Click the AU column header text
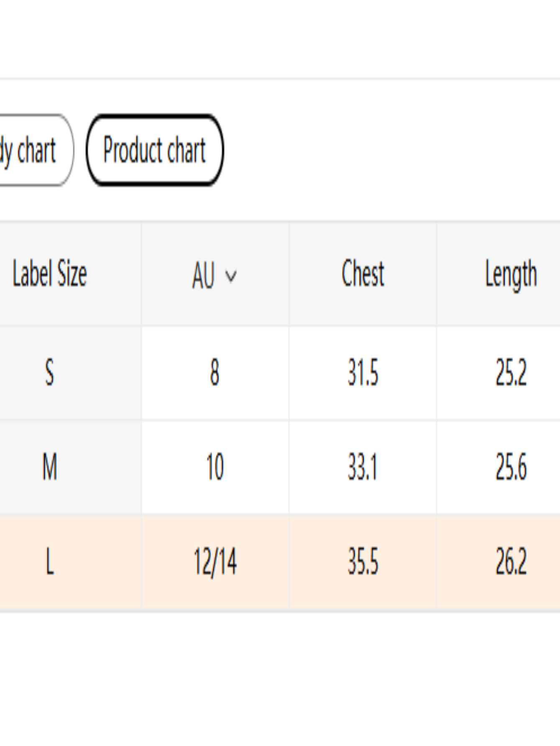The image size is (560, 746). (x=204, y=275)
